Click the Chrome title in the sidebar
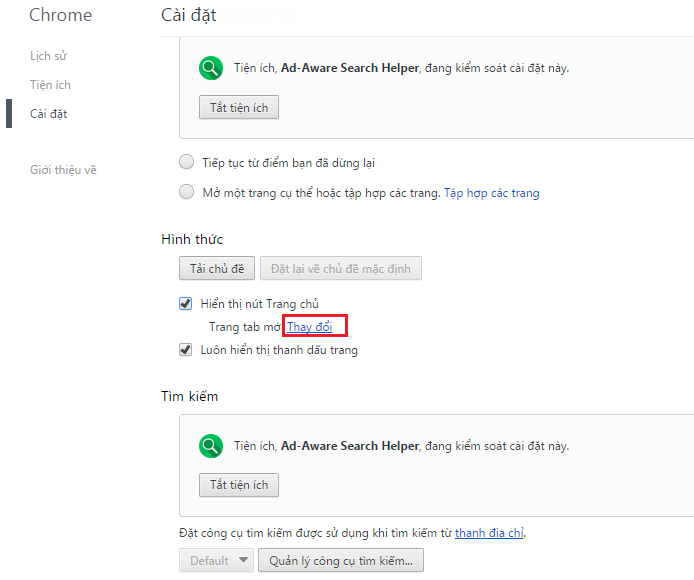 click(60, 15)
